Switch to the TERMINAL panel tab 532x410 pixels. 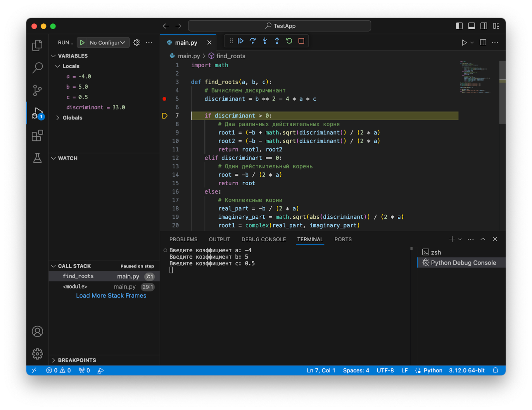click(x=310, y=239)
